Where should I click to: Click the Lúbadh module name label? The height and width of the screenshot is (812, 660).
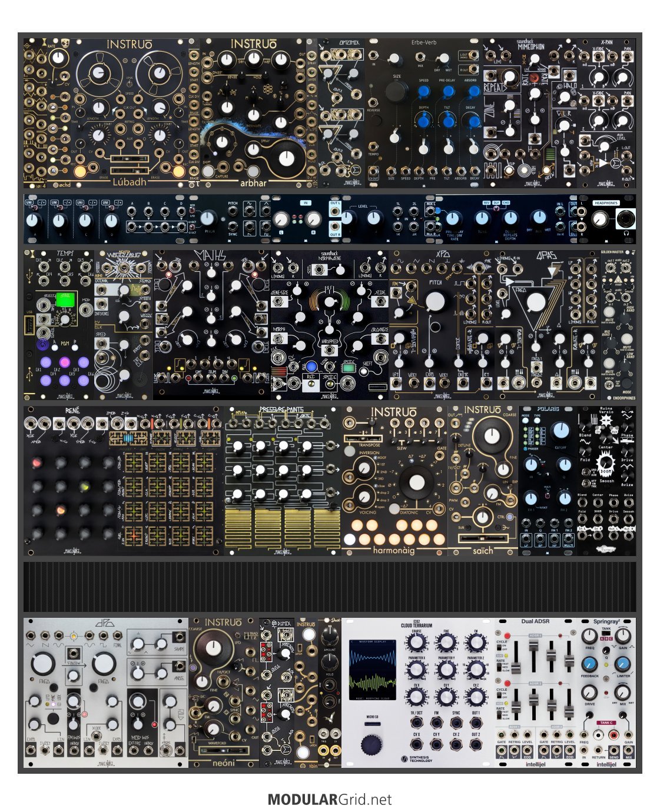pos(129,182)
